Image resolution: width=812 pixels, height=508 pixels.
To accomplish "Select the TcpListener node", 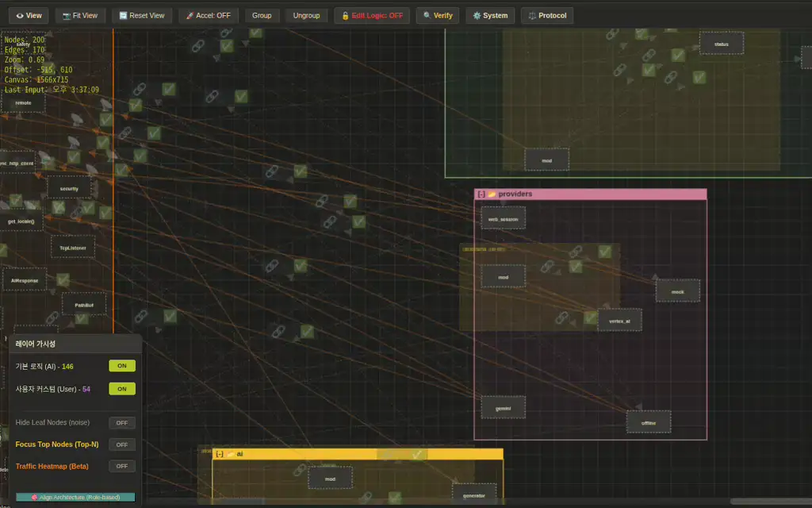I will click(72, 248).
